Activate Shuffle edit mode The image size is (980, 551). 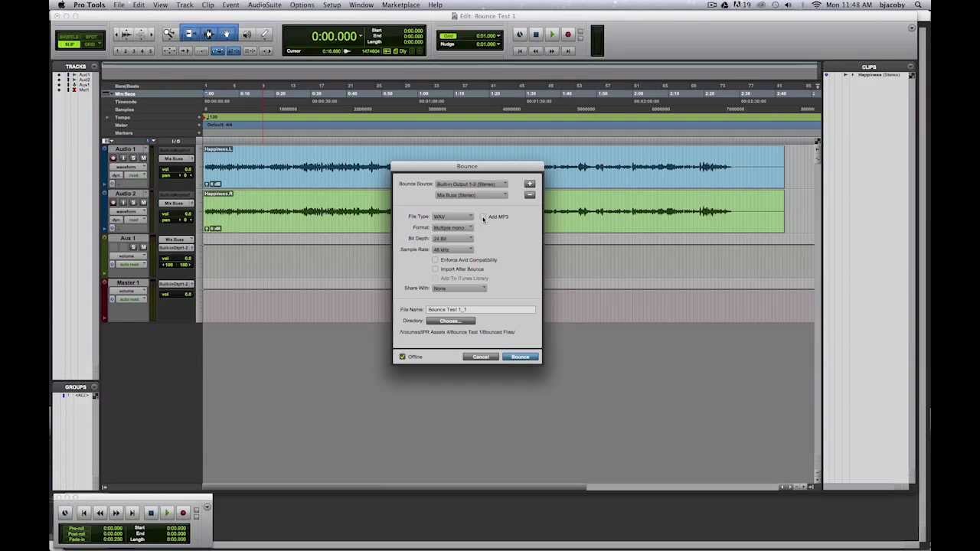[69, 37]
